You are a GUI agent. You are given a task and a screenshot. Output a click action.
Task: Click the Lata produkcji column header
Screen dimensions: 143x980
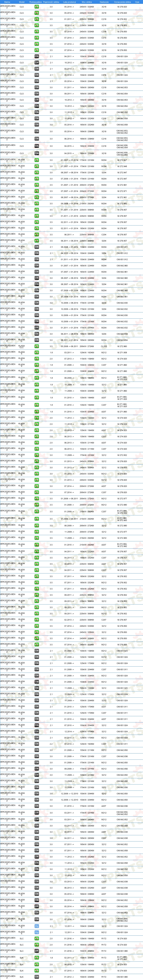pyautogui.click(x=69, y=2)
